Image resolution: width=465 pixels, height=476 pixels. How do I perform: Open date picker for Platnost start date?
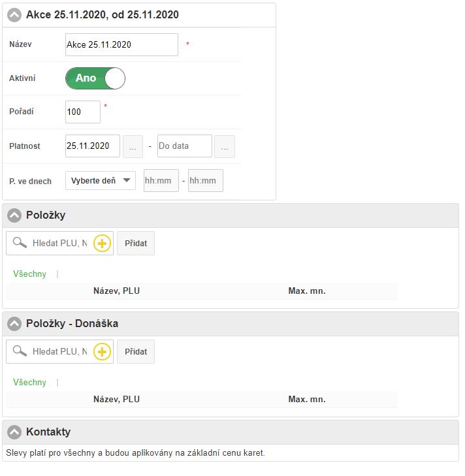point(133,146)
